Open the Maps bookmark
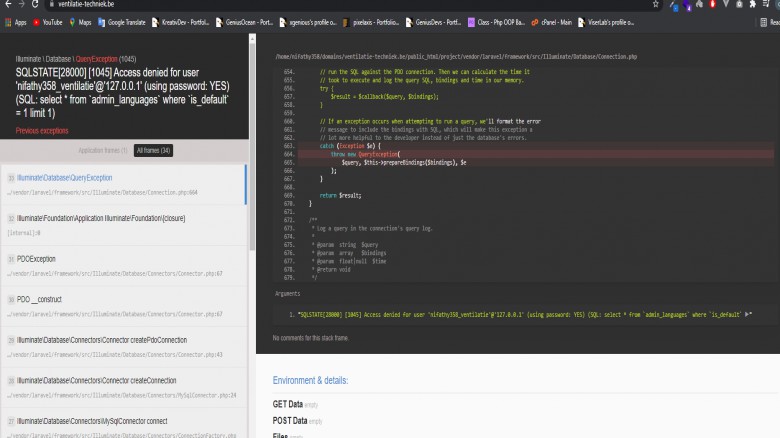 [80, 21]
